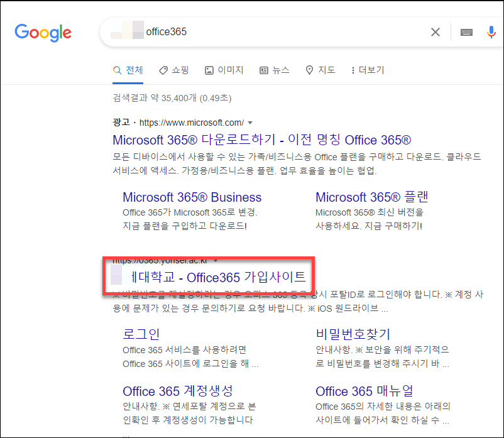Click the 광고 label

click(x=121, y=123)
